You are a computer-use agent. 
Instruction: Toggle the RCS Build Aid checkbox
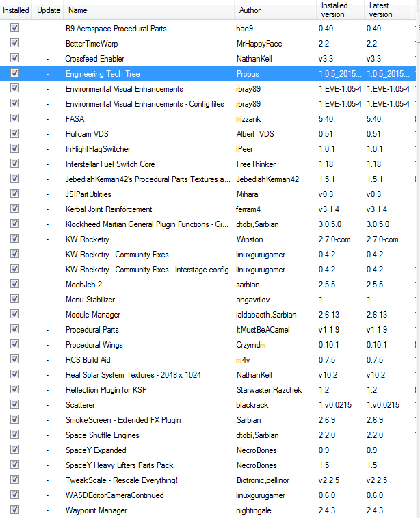[14, 359]
